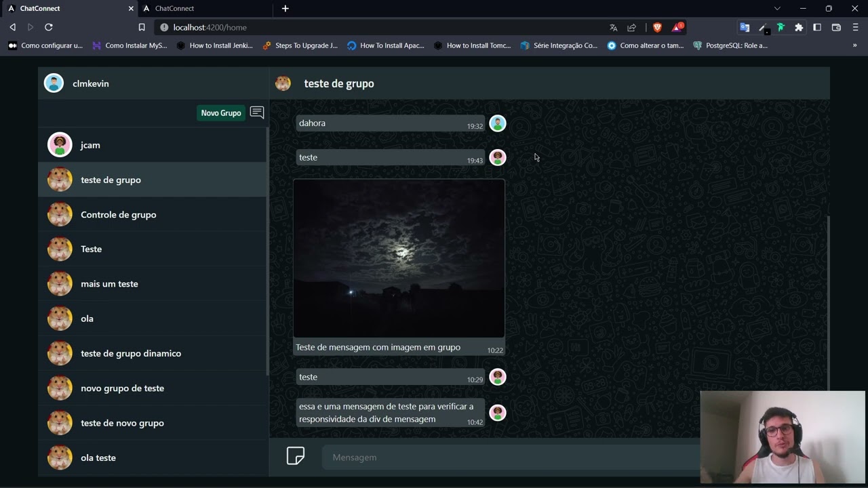The image size is (868, 488).
Task: Open Como alterar o tam... bookmark
Action: pyautogui.click(x=646, y=45)
